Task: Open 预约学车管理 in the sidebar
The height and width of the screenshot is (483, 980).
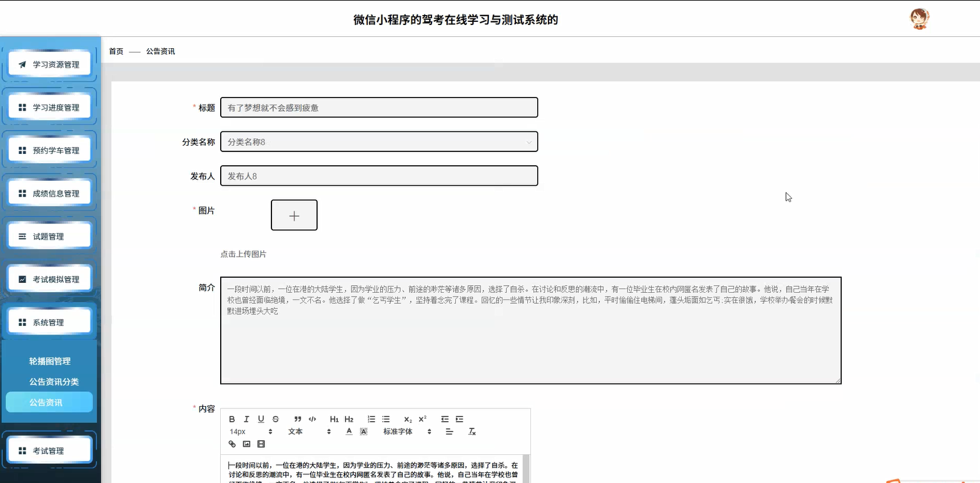Action: tap(49, 151)
